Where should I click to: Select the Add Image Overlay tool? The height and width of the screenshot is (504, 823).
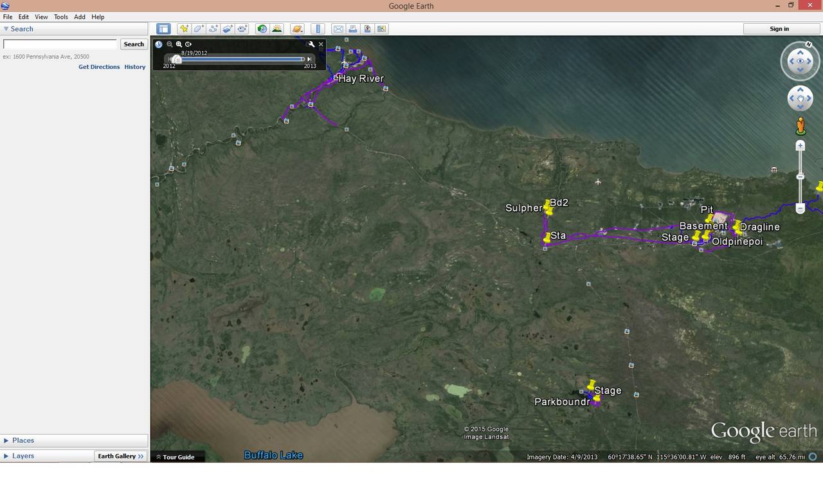(228, 29)
